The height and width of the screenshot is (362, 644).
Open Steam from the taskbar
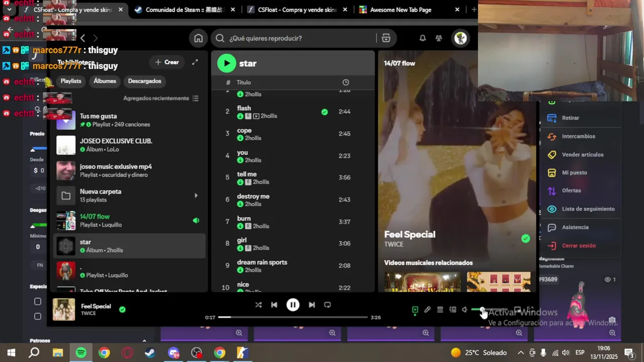click(x=150, y=353)
